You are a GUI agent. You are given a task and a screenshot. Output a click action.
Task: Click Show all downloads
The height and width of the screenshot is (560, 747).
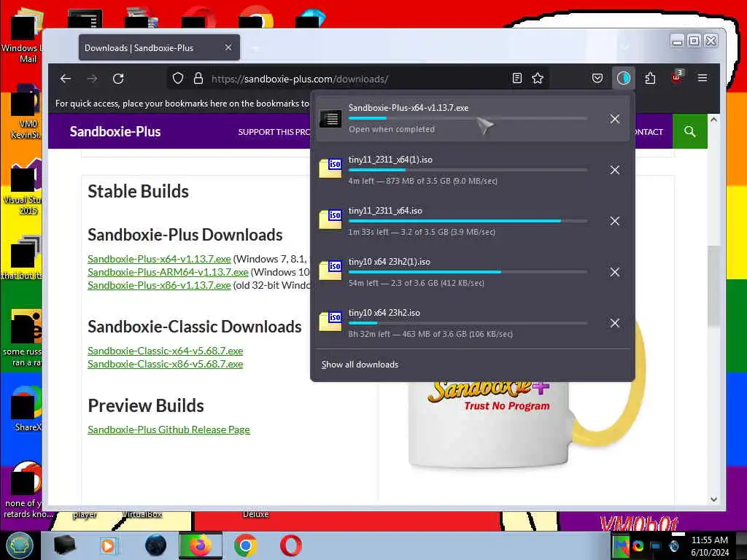[x=360, y=365]
